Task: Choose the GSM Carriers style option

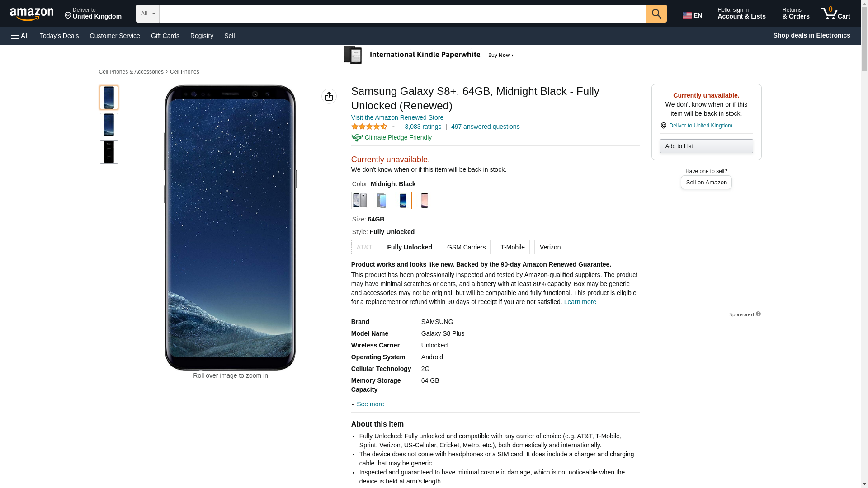Action: pos(466,247)
